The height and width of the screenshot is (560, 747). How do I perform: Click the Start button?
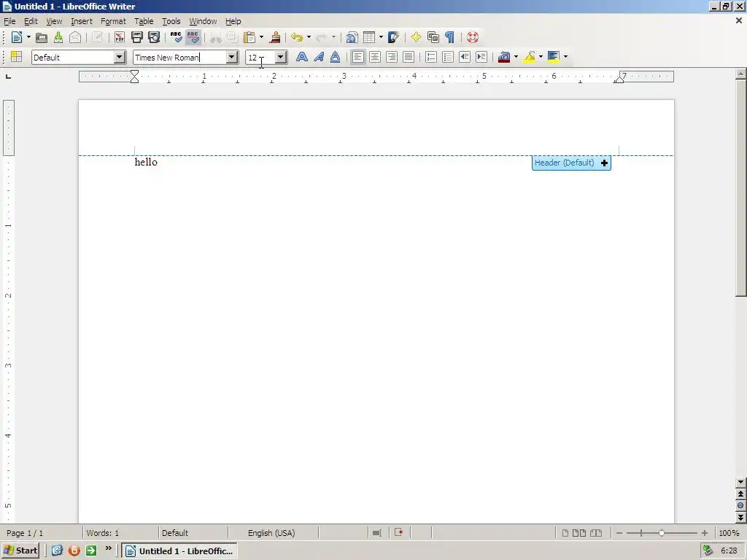coord(20,551)
